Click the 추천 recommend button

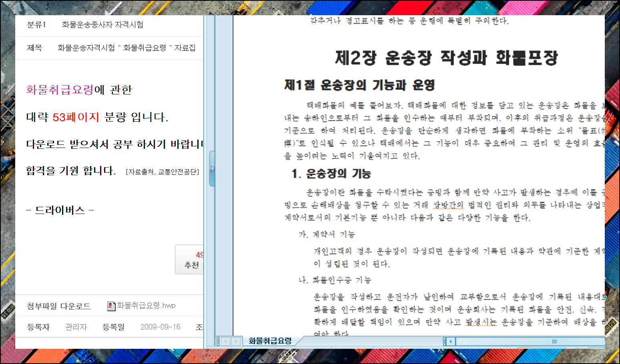tap(190, 260)
